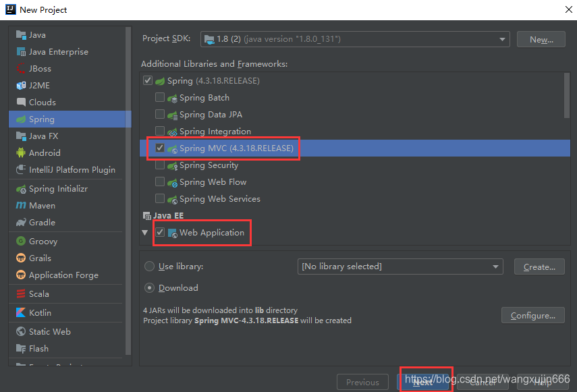Click the Web Application module icon
This screenshot has height=392, width=577.
point(172,233)
